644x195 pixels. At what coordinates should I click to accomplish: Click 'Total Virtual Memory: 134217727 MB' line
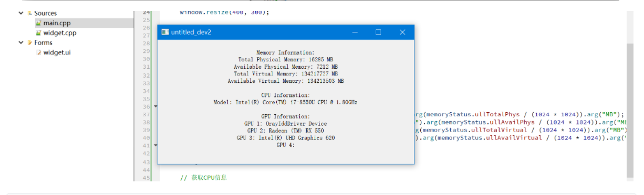(x=286, y=74)
